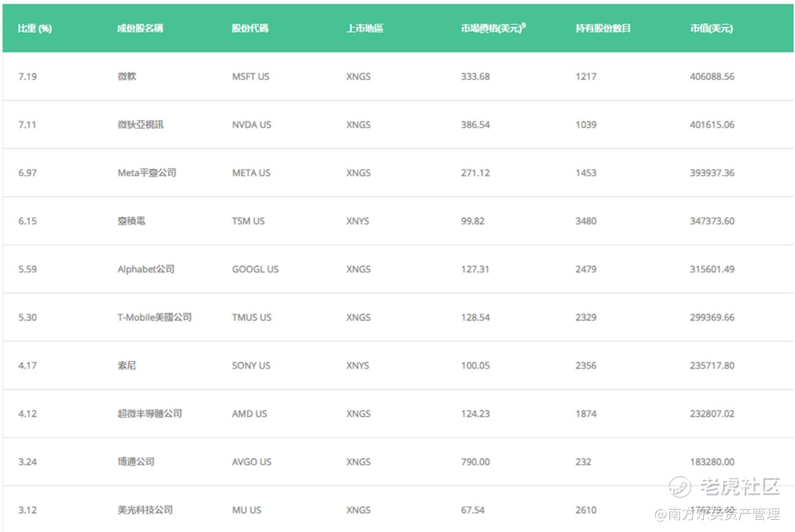Select the SONY US ticker cell
This screenshot has height=532, width=795.
coord(251,365)
